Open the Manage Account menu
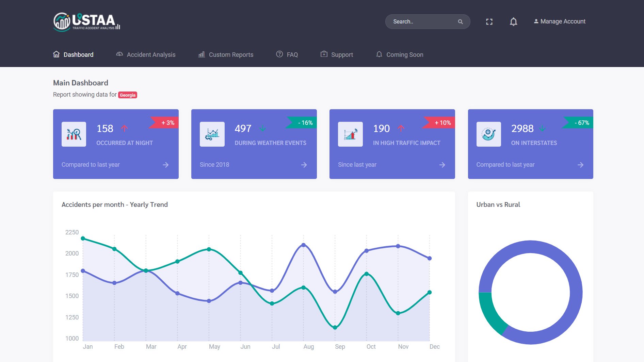The width and height of the screenshot is (644, 362). pos(560,21)
